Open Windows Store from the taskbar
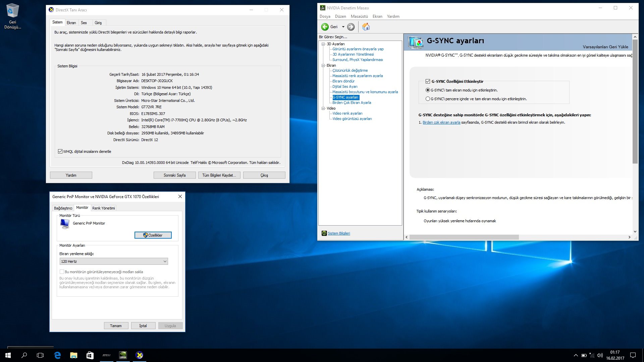The width and height of the screenshot is (644, 362). pyautogui.click(x=90, y=355)
